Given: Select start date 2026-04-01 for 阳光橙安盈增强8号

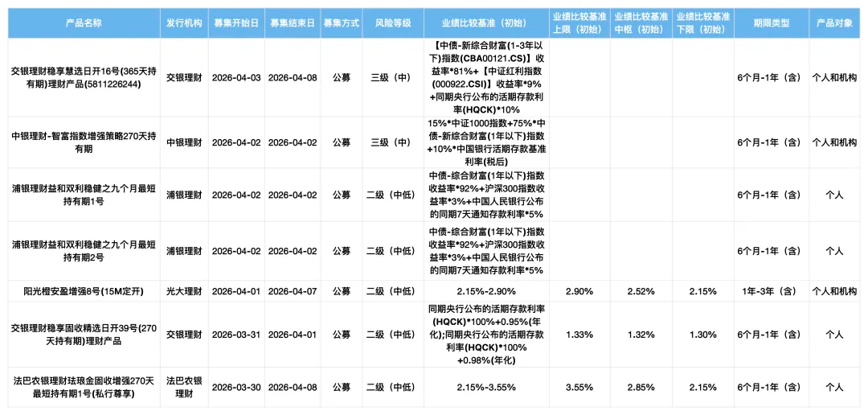Looking at the screenshot, I should click(x=236, y=291).
